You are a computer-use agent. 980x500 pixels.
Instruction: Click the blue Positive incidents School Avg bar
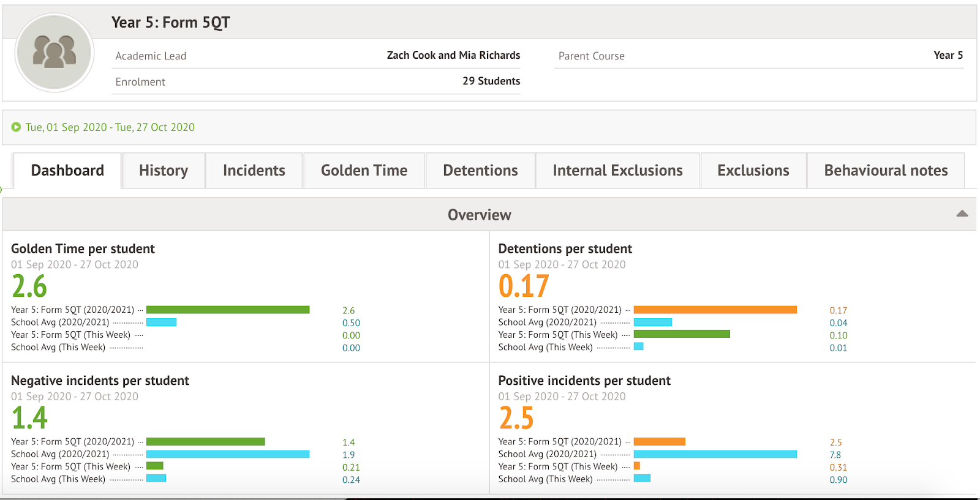tap(715, 454)
